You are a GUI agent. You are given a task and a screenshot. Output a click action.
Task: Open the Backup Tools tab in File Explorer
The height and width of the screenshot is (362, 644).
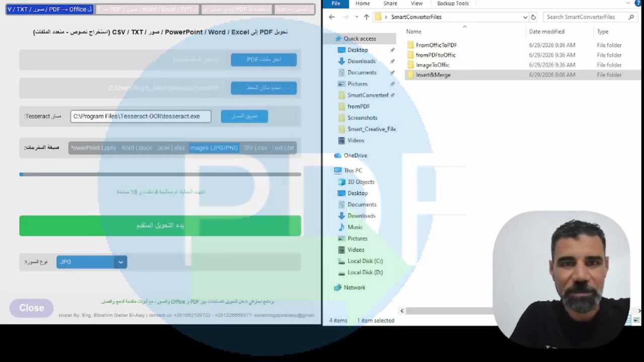point(453,4)
